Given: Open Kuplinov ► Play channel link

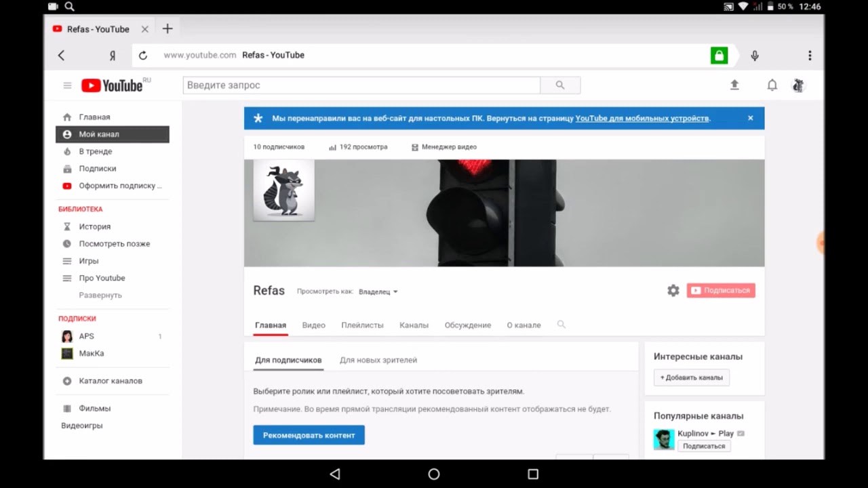Looking at the screenshot, I should [705, 434].
